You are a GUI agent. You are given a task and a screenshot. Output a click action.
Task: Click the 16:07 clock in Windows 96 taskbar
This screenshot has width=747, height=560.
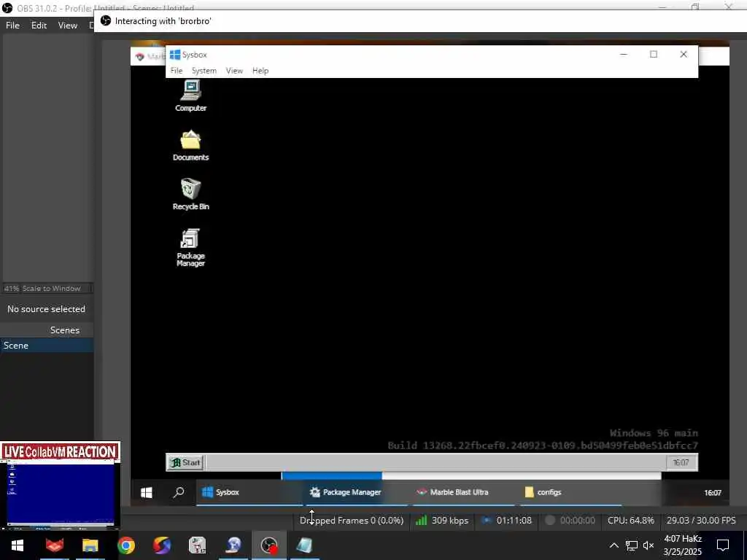[x=681, y=462]
